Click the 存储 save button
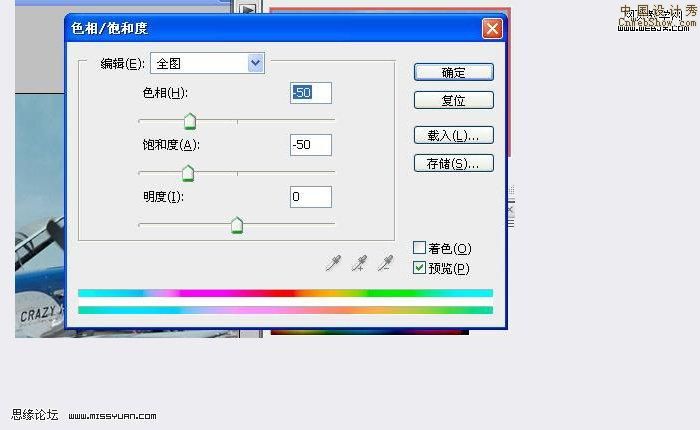Viewport: 700px width, 430px height. [454, 163]
